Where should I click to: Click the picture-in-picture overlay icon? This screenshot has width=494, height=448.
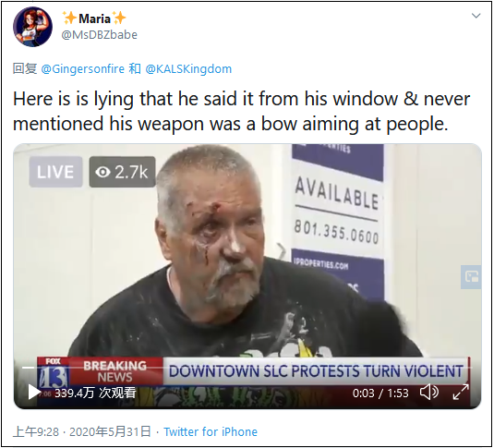click(471, 277)
